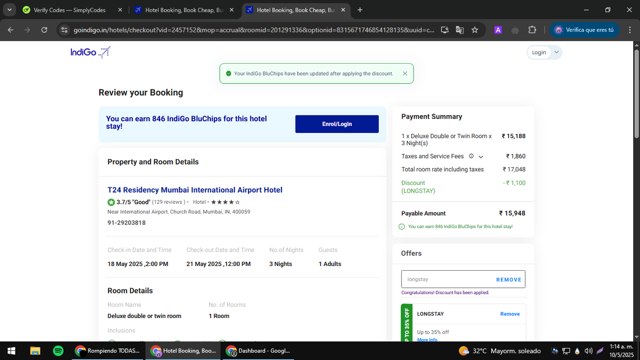Click the Verifica que eres tú profile button
640x360 pixels.
(584, 30)
